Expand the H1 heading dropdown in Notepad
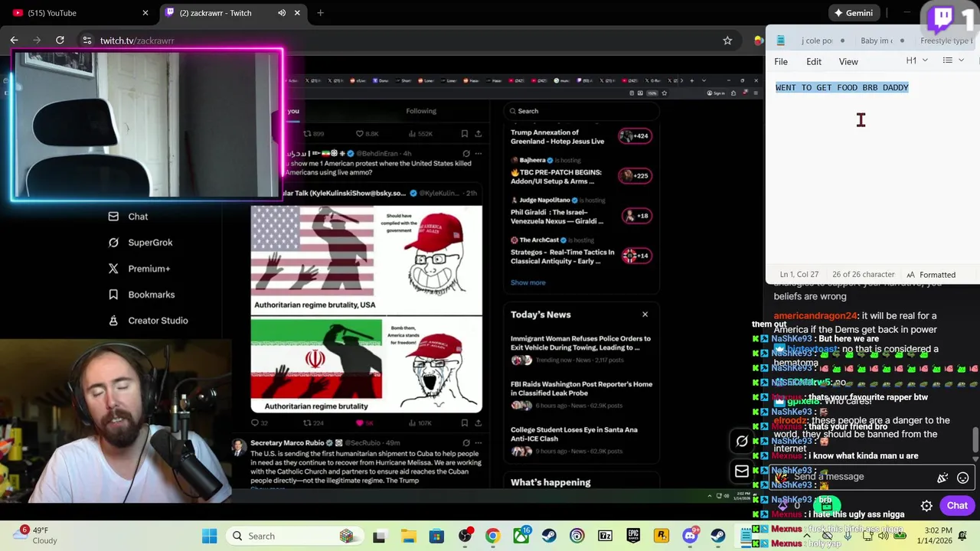980x551 pixels. click(x=916, y=60)
